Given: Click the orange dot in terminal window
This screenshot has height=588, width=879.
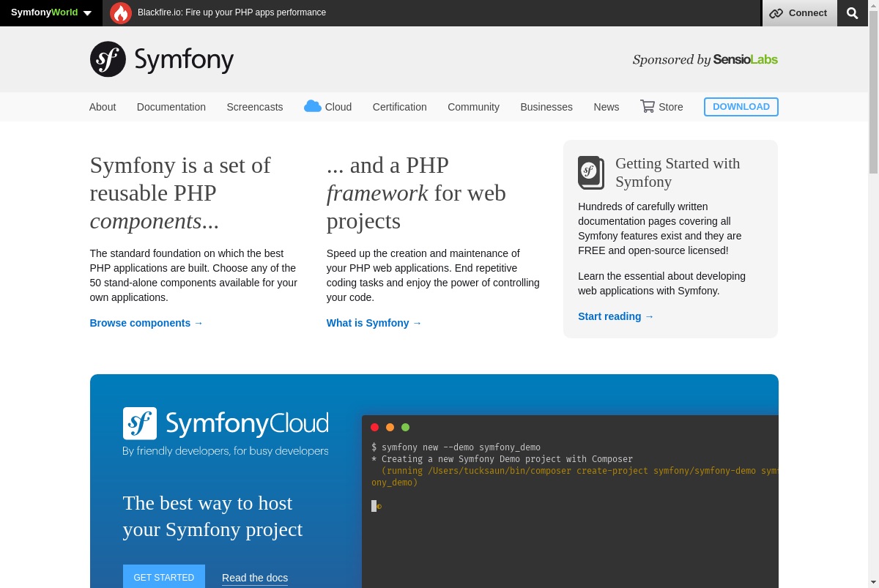Looking at the screenshot, I should point(390,428).
